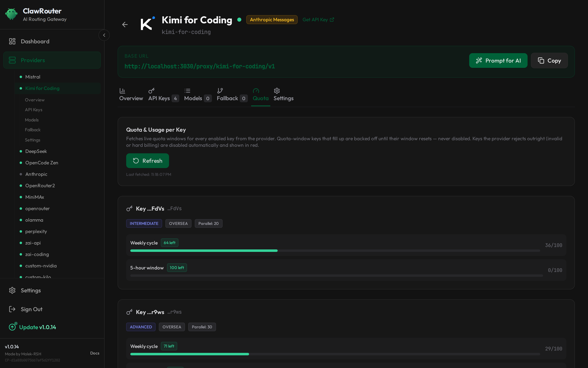
Task: Click the INTERMEDIATE badge
Action: [144, 223]
